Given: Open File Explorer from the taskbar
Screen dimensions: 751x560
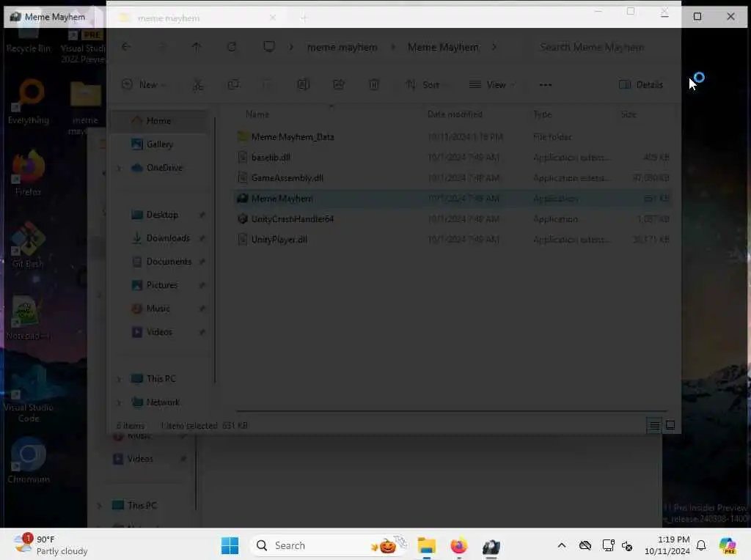Looking at the screenshot, I should point(426,545).
